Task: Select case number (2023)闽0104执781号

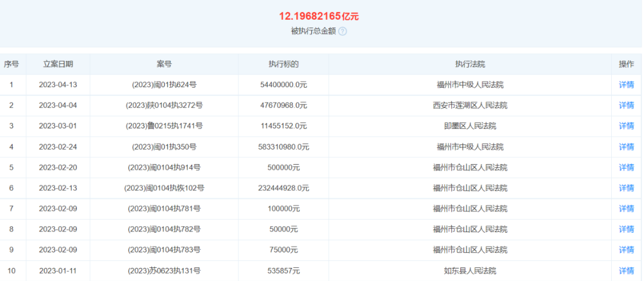Action: [164, 209]
